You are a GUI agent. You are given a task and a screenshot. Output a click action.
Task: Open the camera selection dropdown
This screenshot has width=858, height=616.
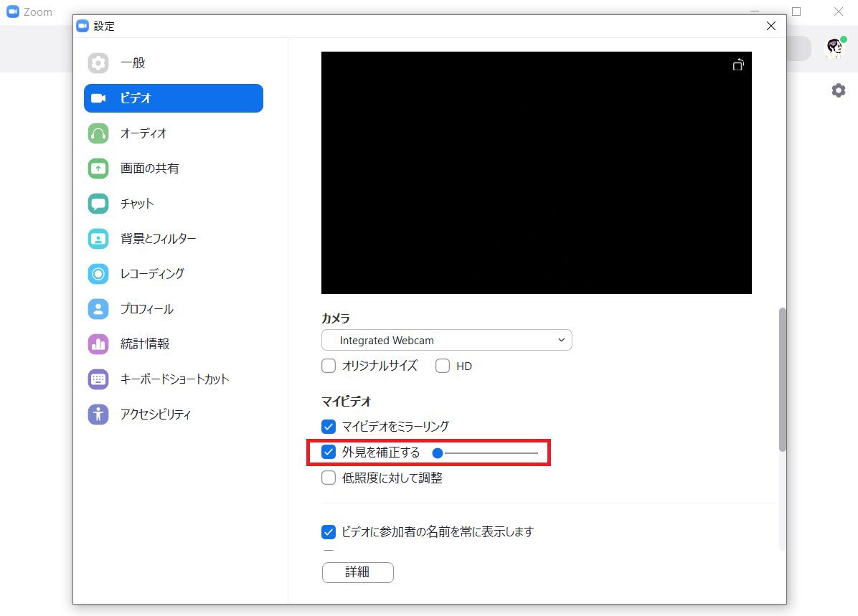pyautogui.click(x=562, y=340)
